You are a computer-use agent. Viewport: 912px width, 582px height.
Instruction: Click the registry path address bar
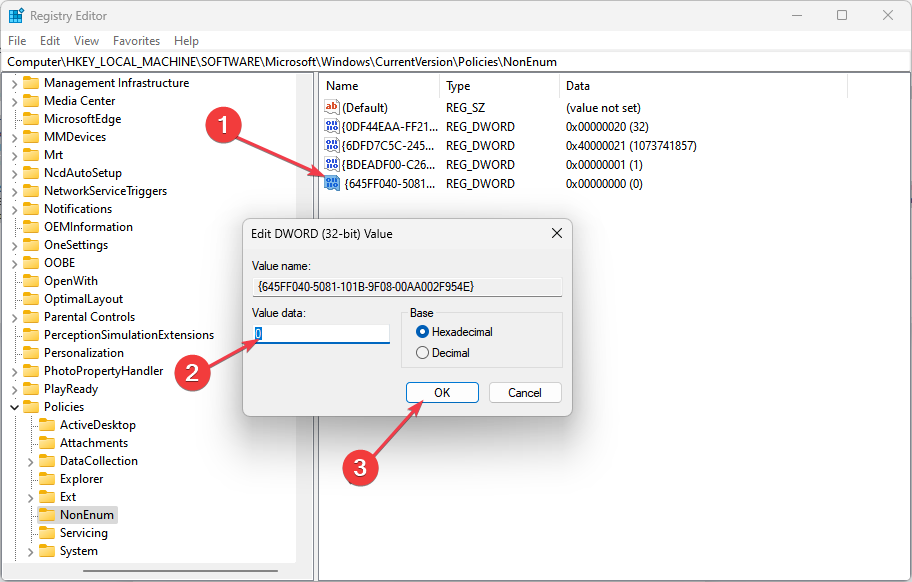point(456,62)
